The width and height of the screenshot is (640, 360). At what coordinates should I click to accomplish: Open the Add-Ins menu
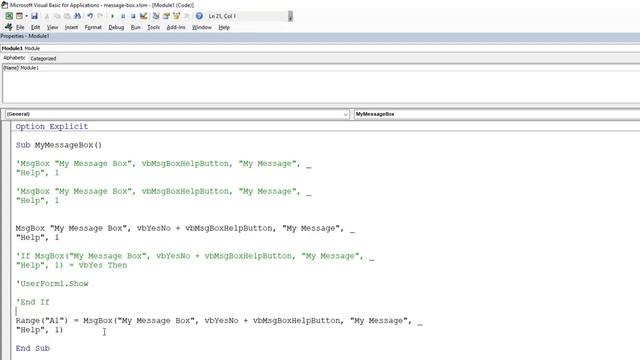coord(176,27)
